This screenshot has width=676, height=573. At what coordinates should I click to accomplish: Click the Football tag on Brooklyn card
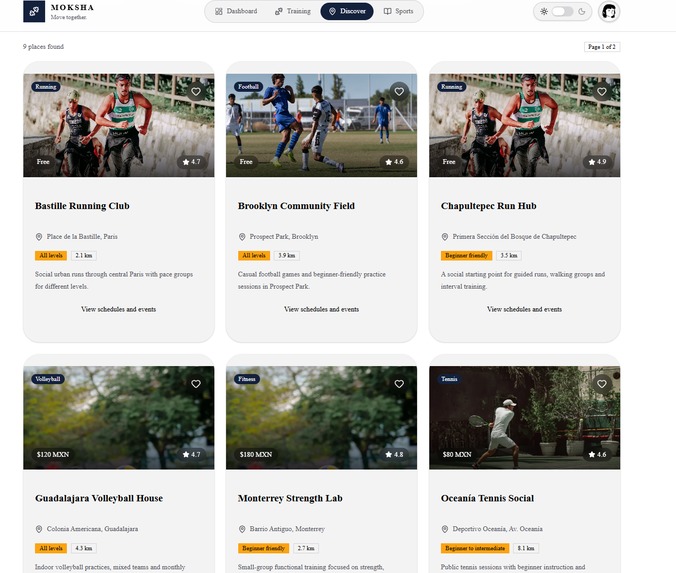[x=248, y=87]
